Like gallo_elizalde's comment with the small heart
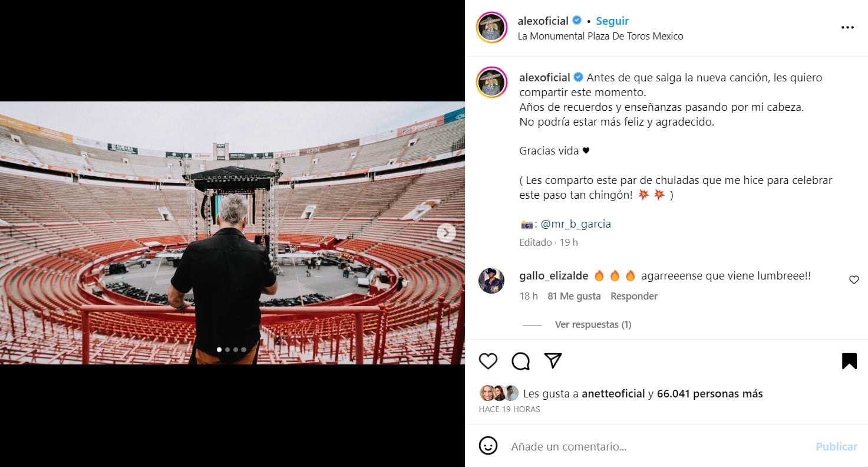The image size is (868, 467). click(x=854, y=280)
